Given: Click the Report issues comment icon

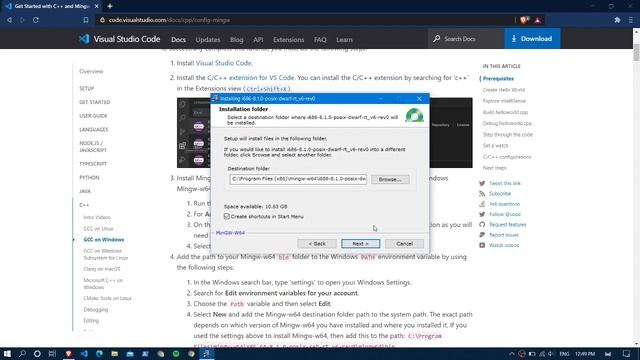Looking at the screenshot, I should 482,235.
